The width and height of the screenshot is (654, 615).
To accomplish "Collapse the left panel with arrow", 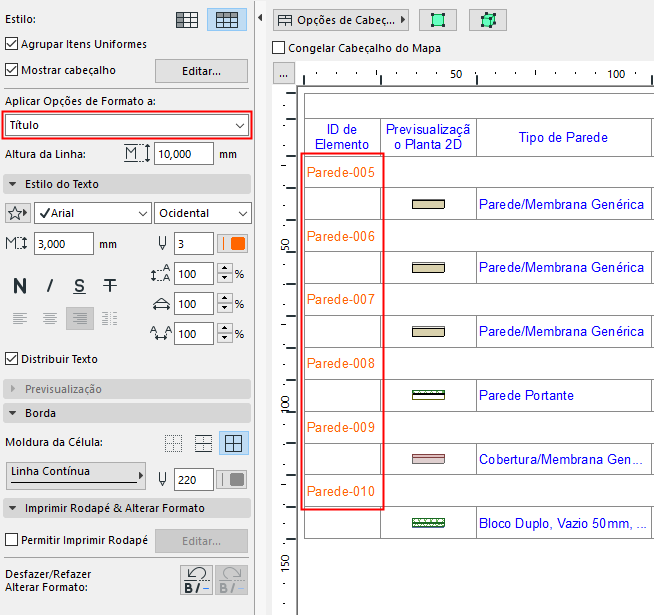I will 260,18.
